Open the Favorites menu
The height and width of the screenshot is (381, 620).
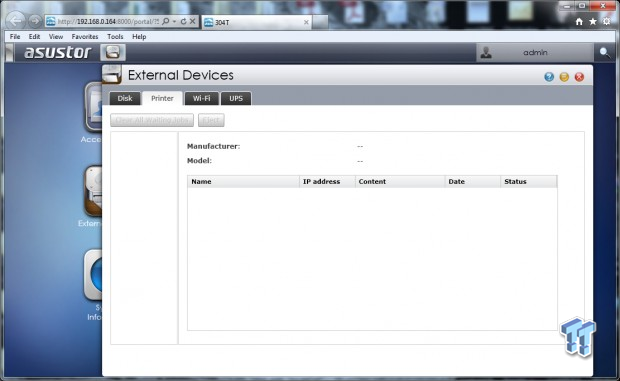(85, 36)
